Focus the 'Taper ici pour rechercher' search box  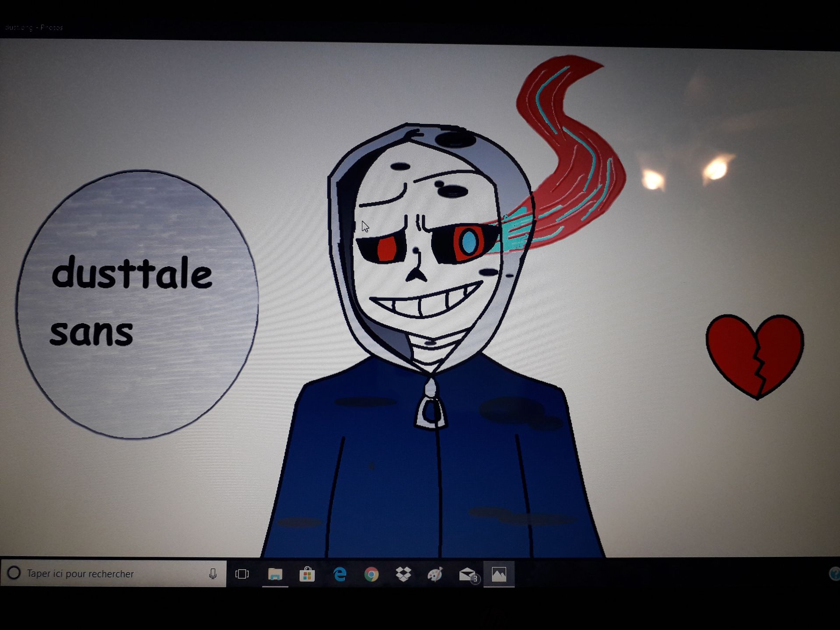click(x=113, y=574)
